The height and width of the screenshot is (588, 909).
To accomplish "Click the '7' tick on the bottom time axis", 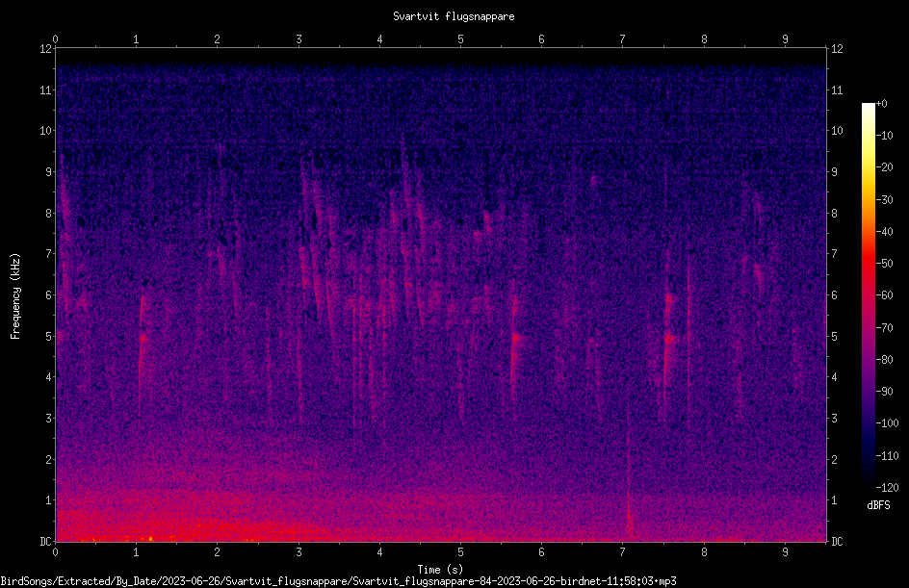I will point(623,552).
